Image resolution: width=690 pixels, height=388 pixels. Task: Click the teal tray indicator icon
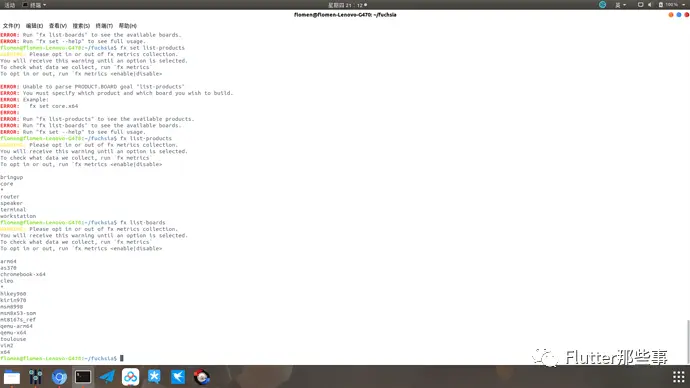602,4
